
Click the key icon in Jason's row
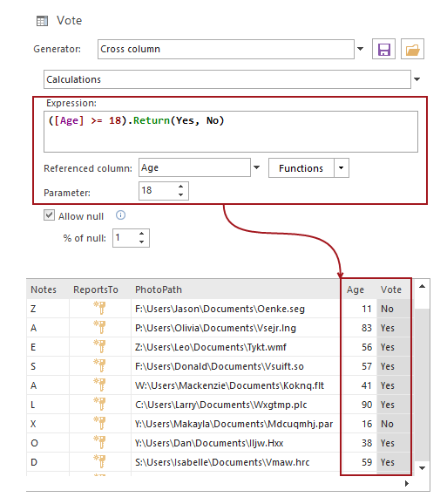(99, 308)
